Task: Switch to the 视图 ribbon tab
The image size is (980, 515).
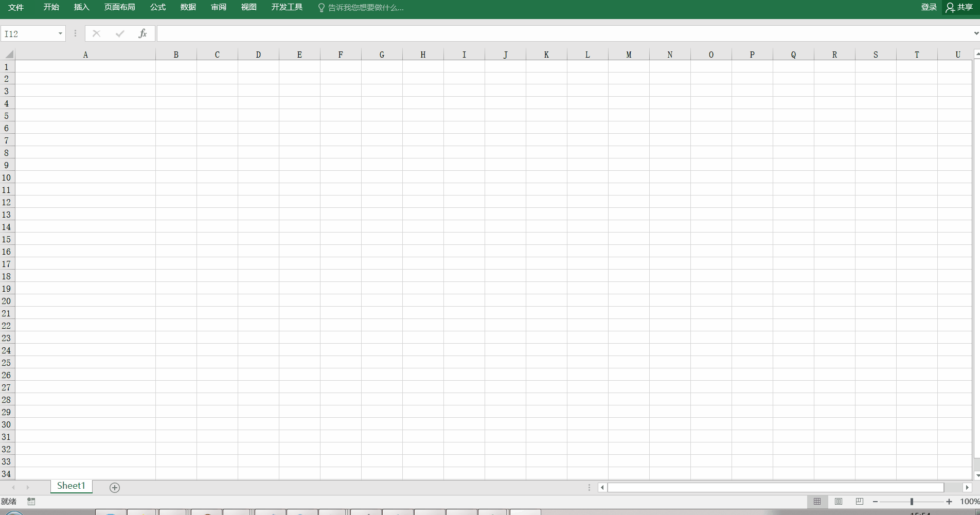Action: click(x=249, y=7)
